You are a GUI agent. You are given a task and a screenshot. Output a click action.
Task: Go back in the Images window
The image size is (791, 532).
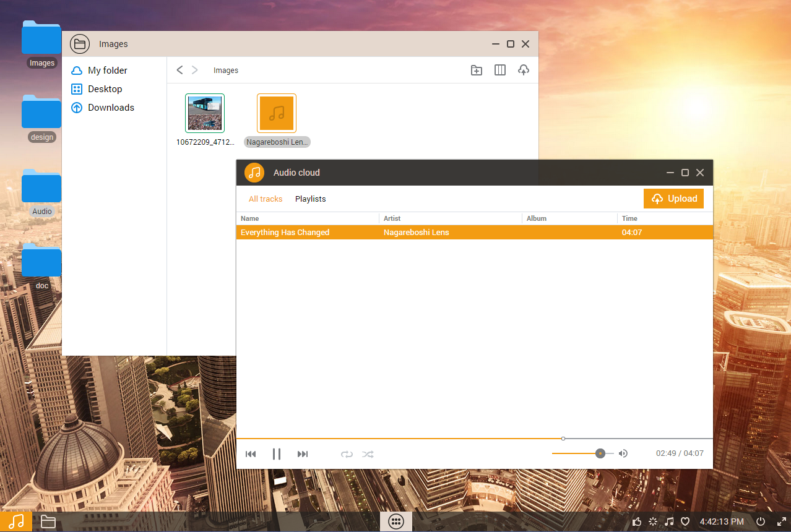pos(180,70)
